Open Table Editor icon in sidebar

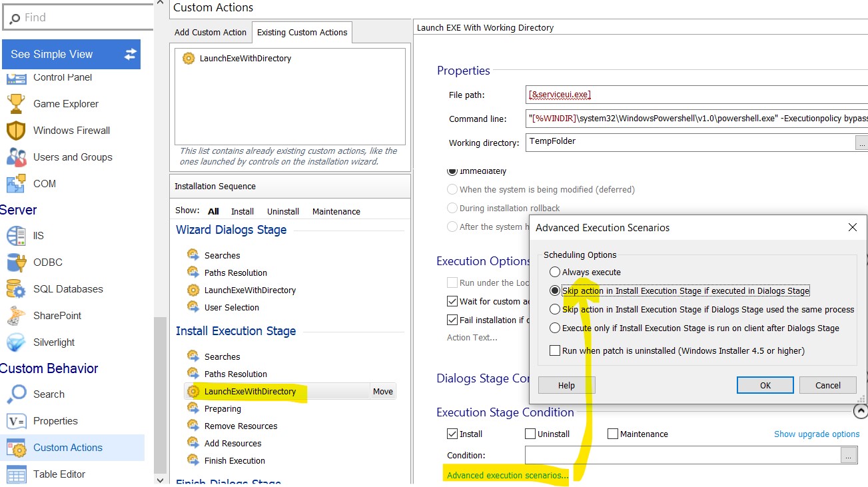(x=16, y=474)
